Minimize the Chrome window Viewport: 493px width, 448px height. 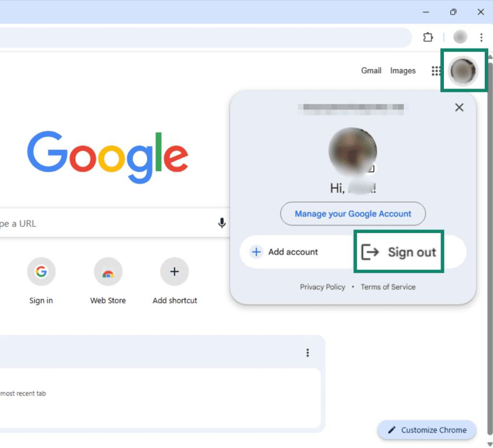tap(426, 12)
